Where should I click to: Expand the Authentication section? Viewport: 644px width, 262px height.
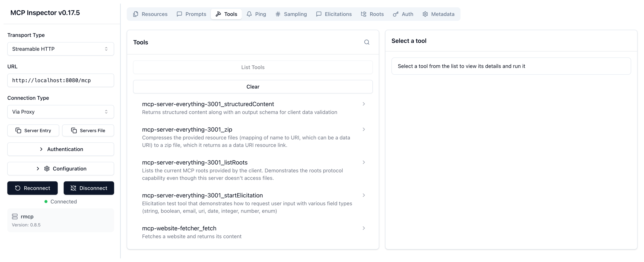click(61, 149)
